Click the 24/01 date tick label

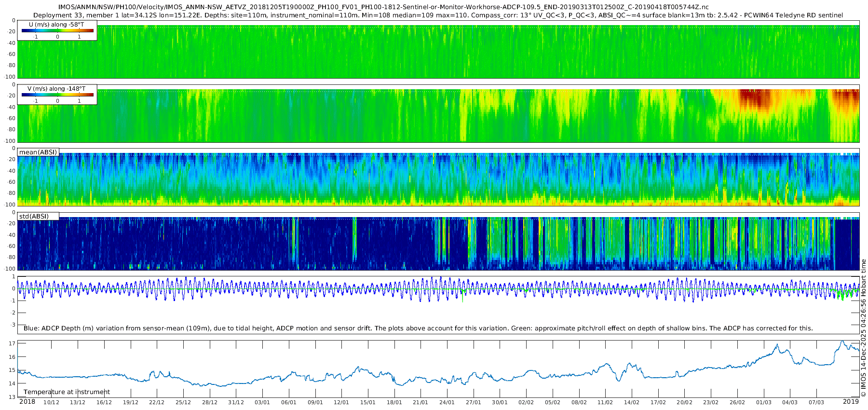point(447,402)
